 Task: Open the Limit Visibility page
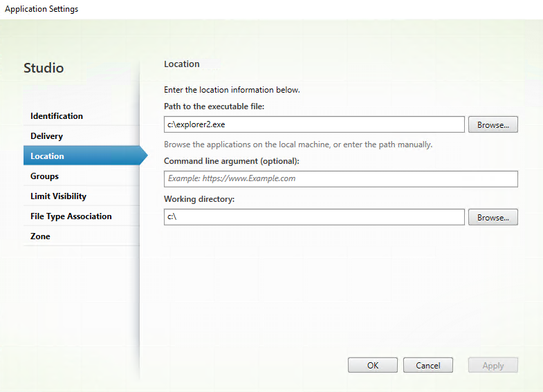point(58,196)
